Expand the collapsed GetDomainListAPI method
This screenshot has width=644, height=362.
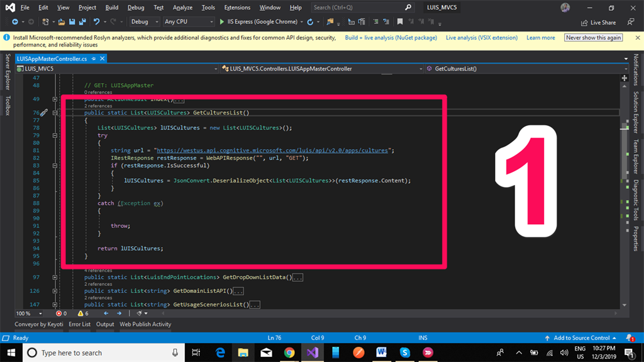pos(55,291)
